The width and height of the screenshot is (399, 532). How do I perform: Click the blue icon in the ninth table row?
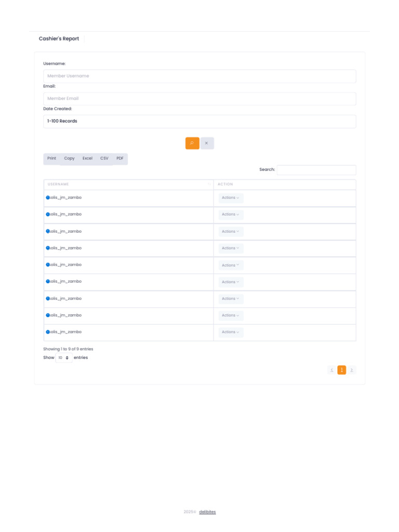(x=48, y=332)
